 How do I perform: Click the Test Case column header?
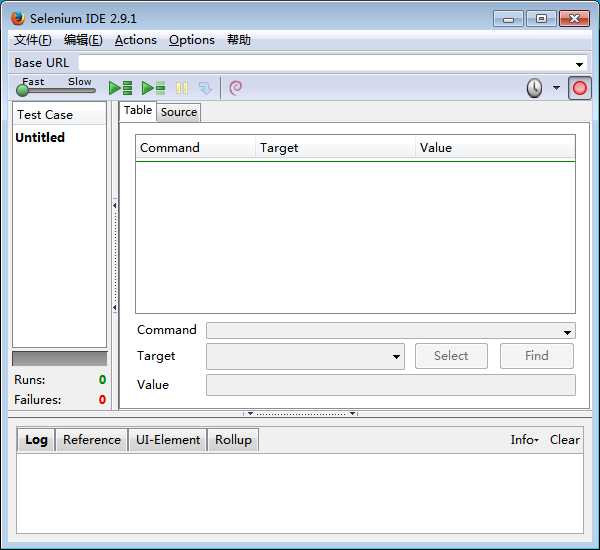tap(60, 115)
